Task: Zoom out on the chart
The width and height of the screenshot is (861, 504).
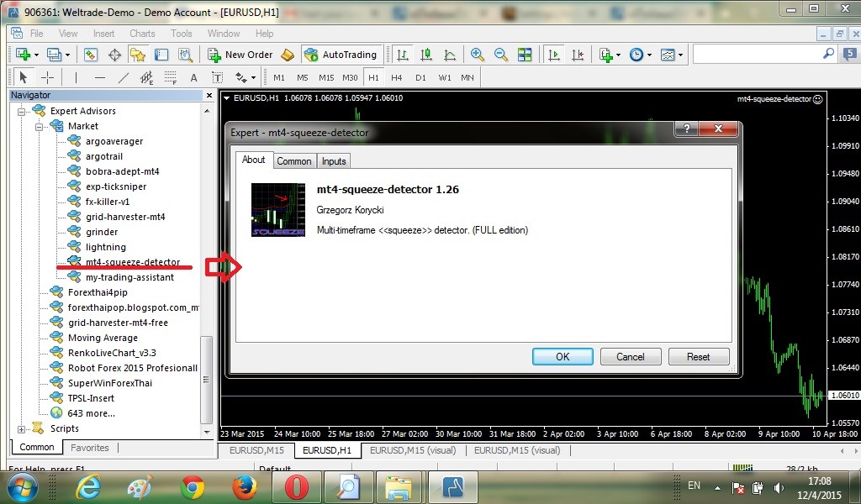Action: tap(501, 55)
